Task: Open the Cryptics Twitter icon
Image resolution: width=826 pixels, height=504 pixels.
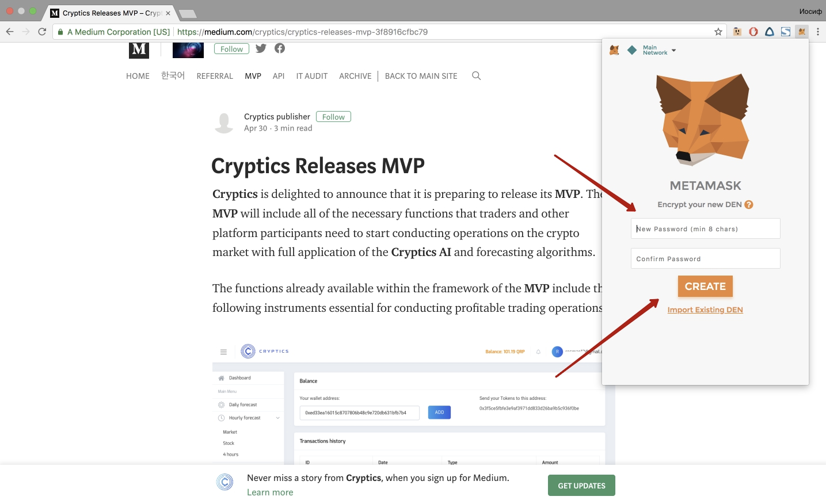Action: click(261, 48)
